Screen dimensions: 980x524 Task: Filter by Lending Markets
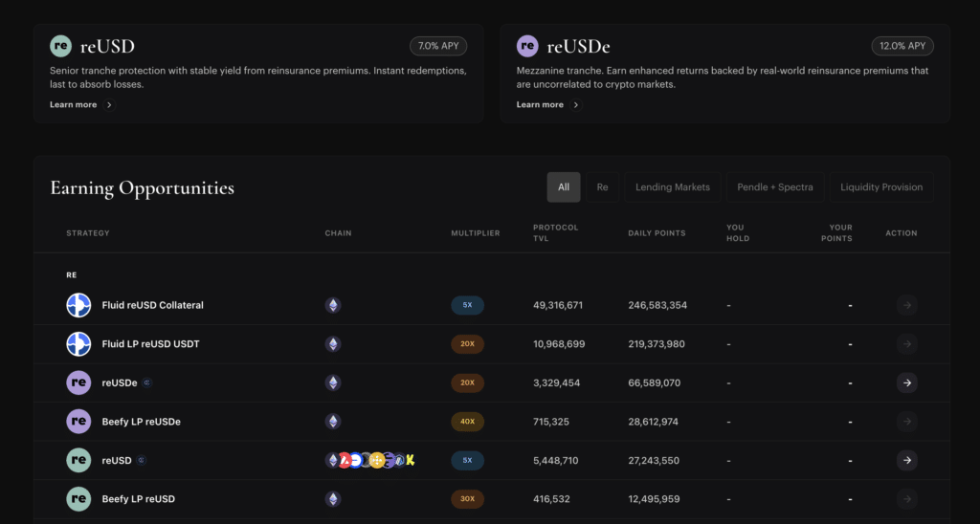[x=673, y=187]
